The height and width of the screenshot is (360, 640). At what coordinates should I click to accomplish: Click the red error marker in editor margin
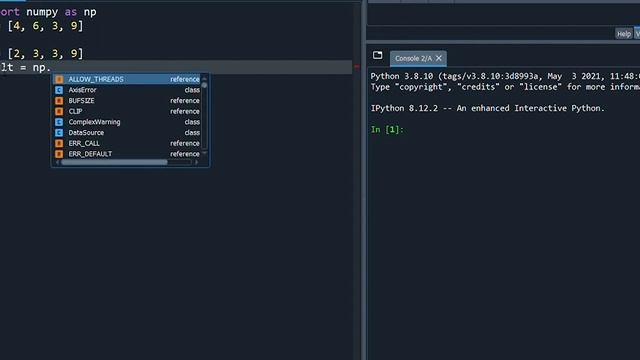point(357,67)
